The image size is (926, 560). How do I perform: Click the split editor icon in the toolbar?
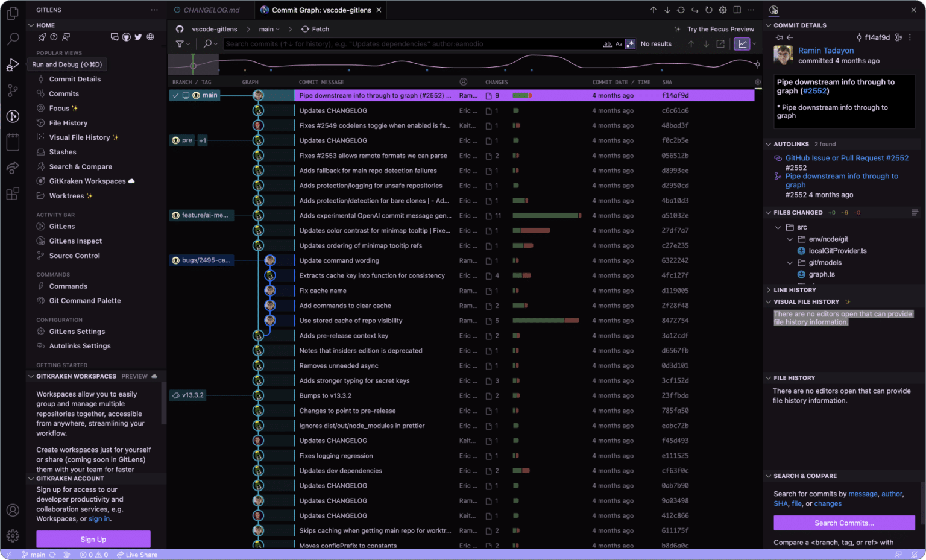(737, 10)
